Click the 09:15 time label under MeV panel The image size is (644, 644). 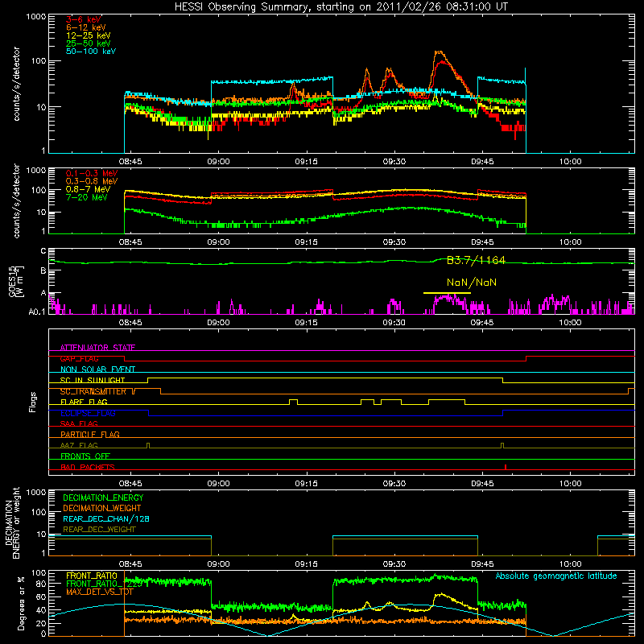307,242
